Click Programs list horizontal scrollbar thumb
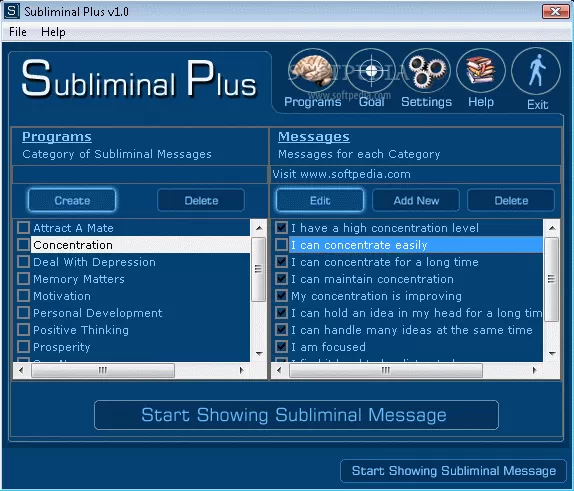Image resolution: width=574 pixels, height=491 pixels. coord(103,370)
